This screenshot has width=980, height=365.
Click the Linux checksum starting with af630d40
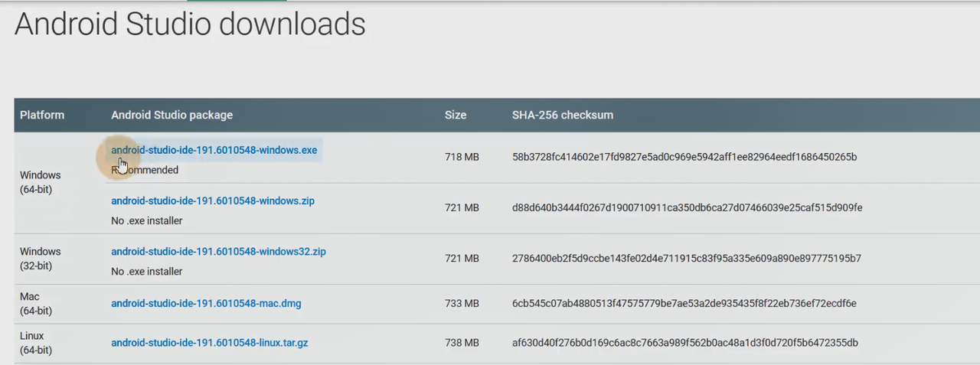click(684, 343)
